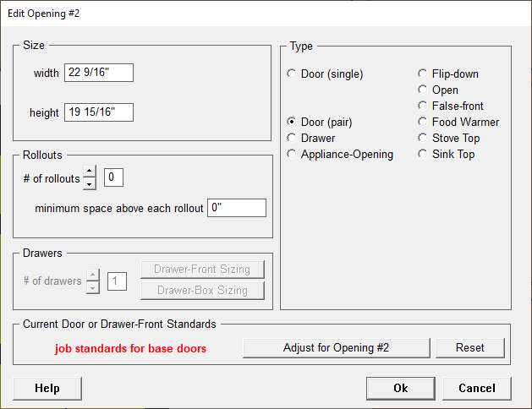532x409 pixels.
Task: Choose the Door (pair) radio button
Action: click(x=293, y=122)
